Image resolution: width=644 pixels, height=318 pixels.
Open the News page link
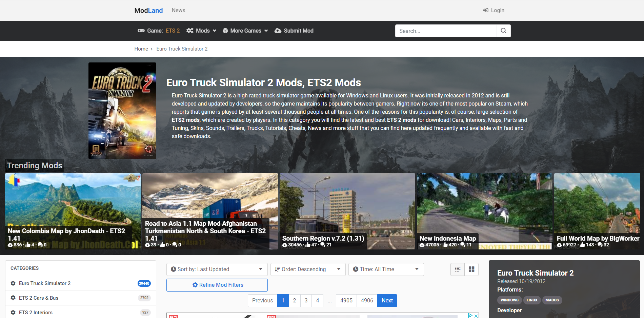click(x=178, y=11)
